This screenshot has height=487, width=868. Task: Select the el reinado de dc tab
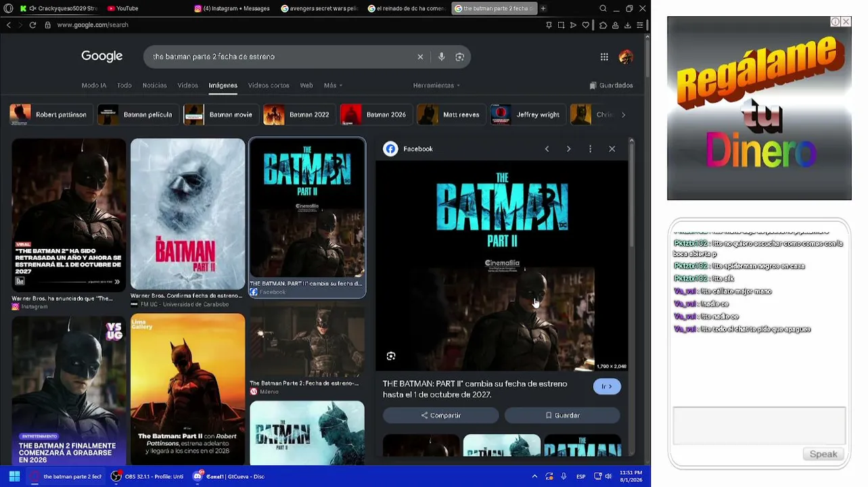[407, 8]
